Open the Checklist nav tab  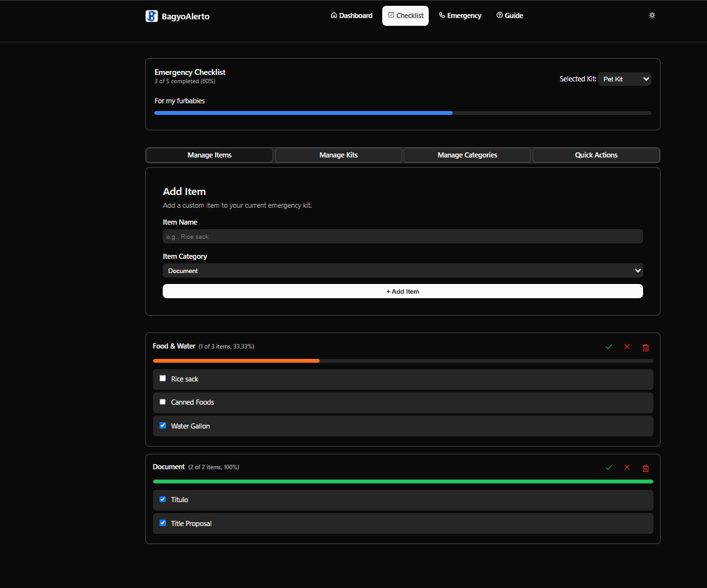pyautogui.click(x=405, y=15)
